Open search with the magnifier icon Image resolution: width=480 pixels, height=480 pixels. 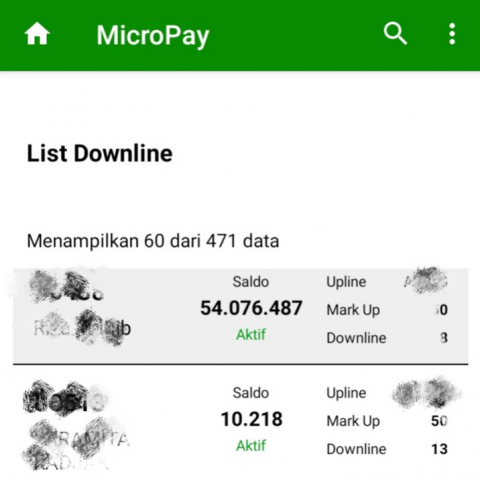[x=395, y=34]
